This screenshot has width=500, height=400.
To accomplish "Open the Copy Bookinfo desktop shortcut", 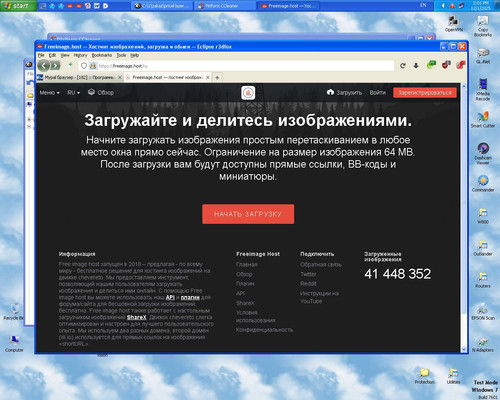I will coord(483,26).
